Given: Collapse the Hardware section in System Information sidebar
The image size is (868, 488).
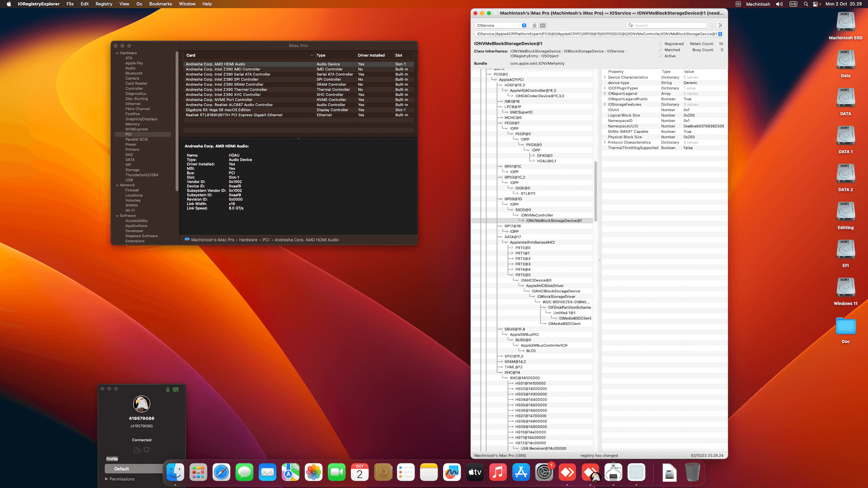Looking at the screenshot, I should pyautogui.click(x=117, y=53).
